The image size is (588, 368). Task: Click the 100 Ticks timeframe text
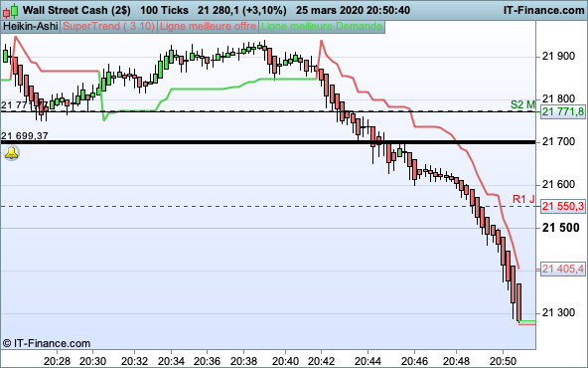(164, 10)
